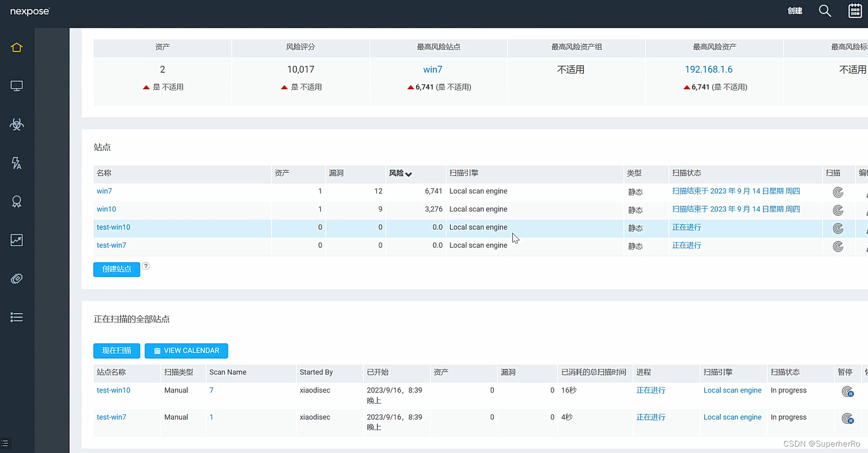Open the Assets monitor icon in sidebar
The image size is (868, 453).
[17, 86]
